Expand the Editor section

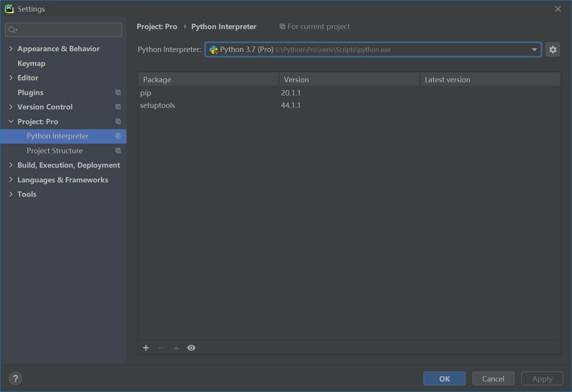11,78
